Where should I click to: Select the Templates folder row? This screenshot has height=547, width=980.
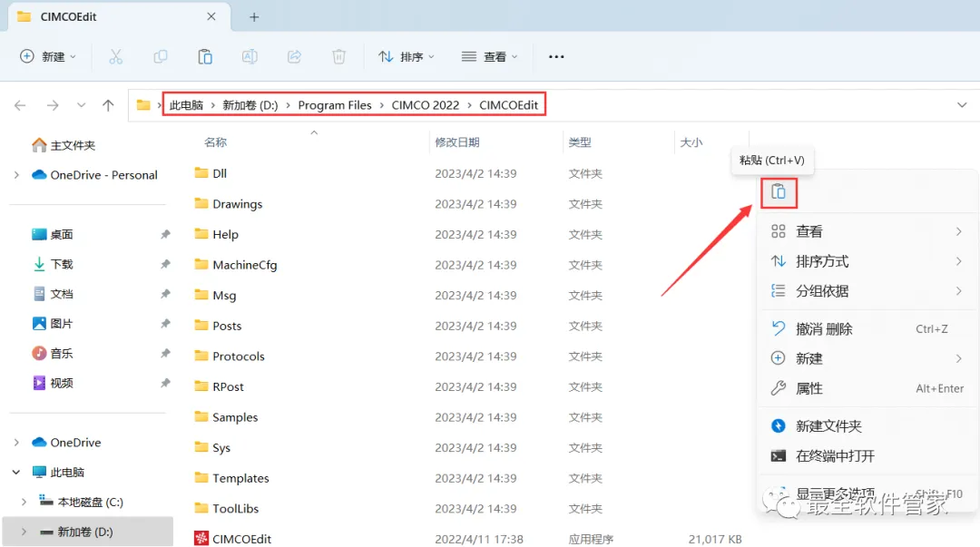pyautogui.click(x=469, y=478)
